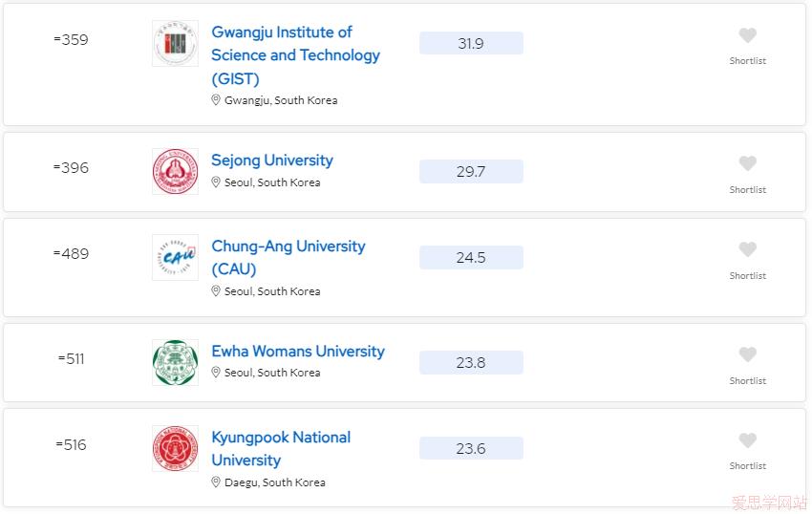Add Chung-Ang University to shortlist heart
The image size is (812, 514).
747,249
